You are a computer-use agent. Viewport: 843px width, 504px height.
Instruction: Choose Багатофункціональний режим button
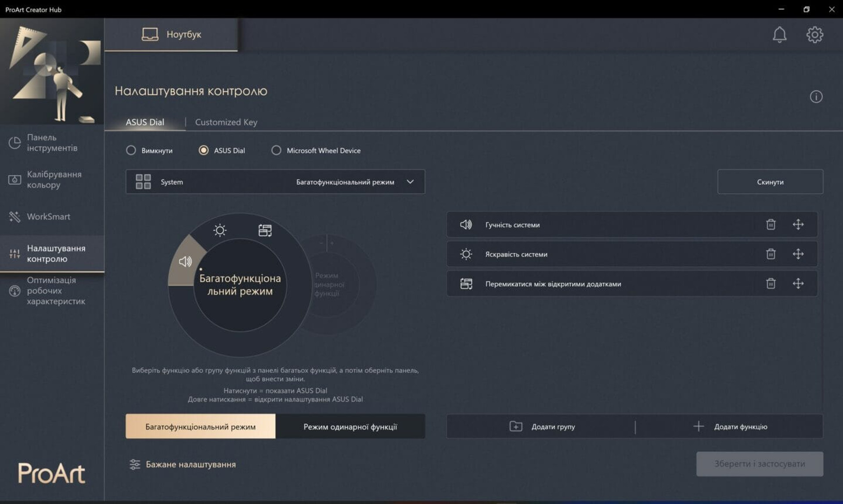200,426
